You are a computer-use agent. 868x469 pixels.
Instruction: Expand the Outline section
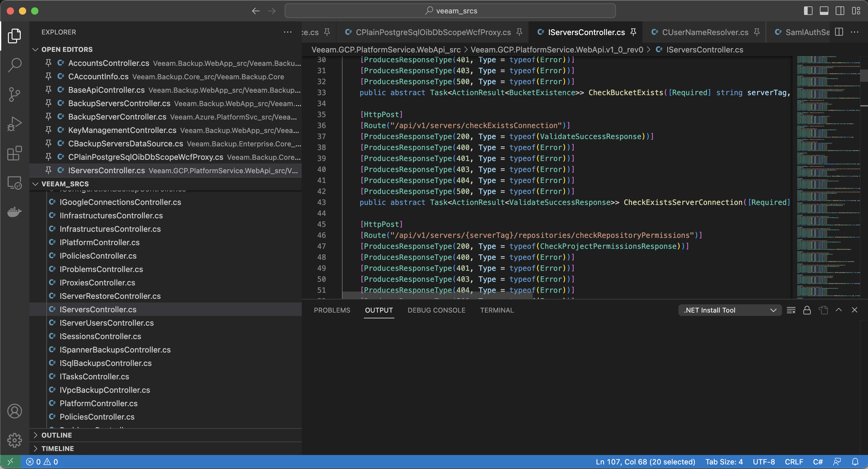coord(165,435)
